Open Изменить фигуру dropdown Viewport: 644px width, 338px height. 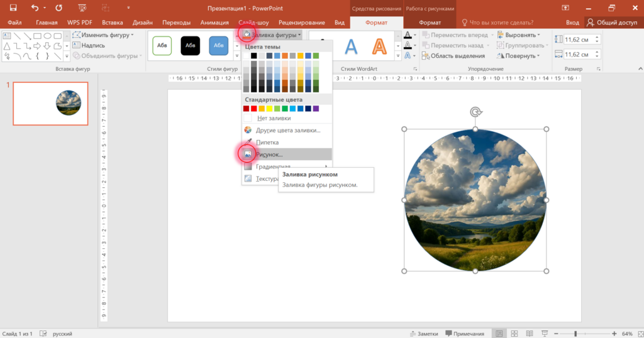tap(104, 35)
